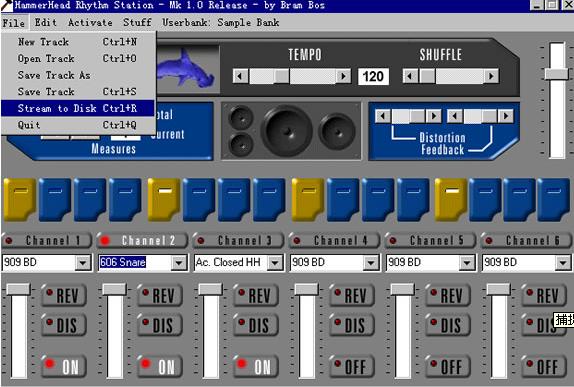Select Channel 6
Screen dimensions: 574x387
(x=526, y=241)
